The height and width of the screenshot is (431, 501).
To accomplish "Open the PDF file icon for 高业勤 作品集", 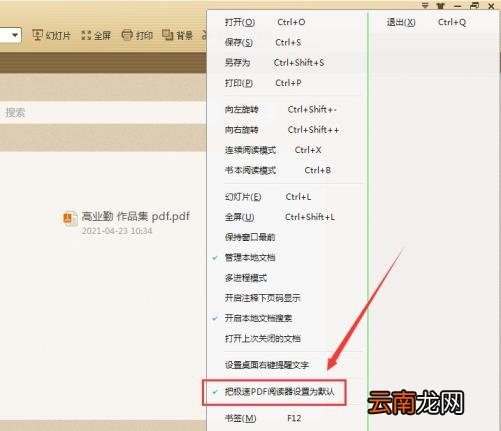I will (x=70, y=219).
